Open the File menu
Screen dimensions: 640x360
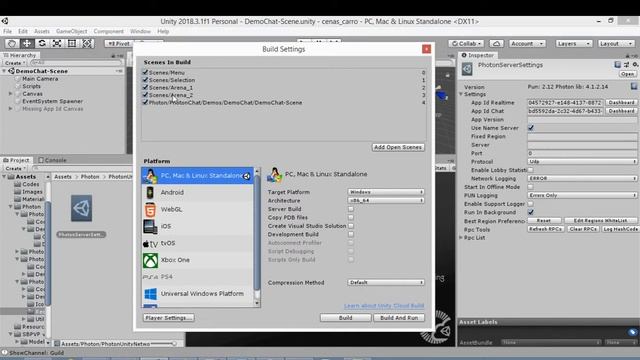tap(7, 31)
